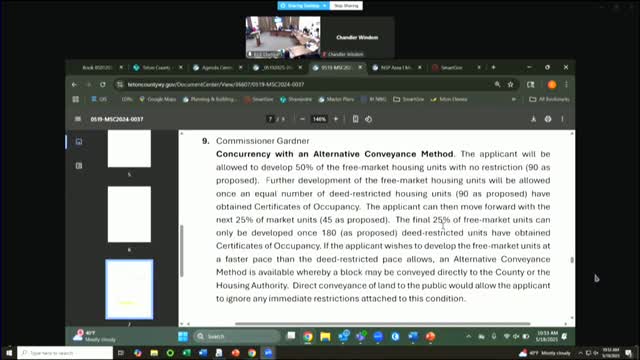
Task: Open the Planning & Building bookmark
Action: [209, 99]
